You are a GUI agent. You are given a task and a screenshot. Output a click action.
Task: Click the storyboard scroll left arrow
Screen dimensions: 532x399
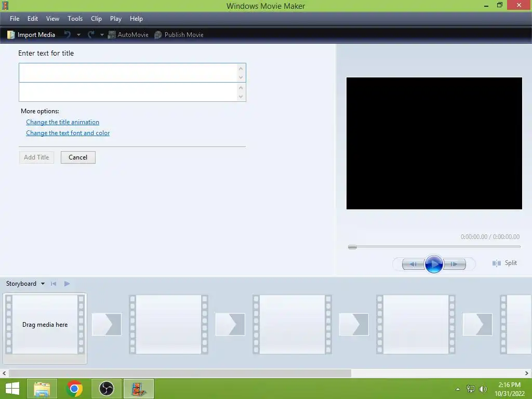pos(4,373)
